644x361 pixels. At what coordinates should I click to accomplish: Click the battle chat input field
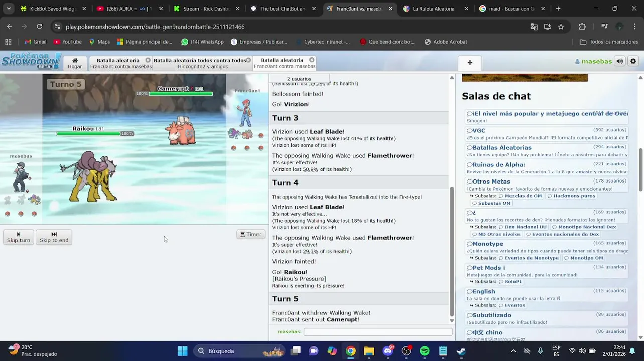click(377, 332)
